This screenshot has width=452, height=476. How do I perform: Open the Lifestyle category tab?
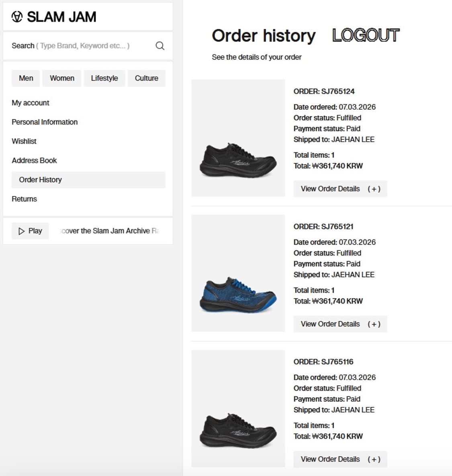click(x=104, y=78)
